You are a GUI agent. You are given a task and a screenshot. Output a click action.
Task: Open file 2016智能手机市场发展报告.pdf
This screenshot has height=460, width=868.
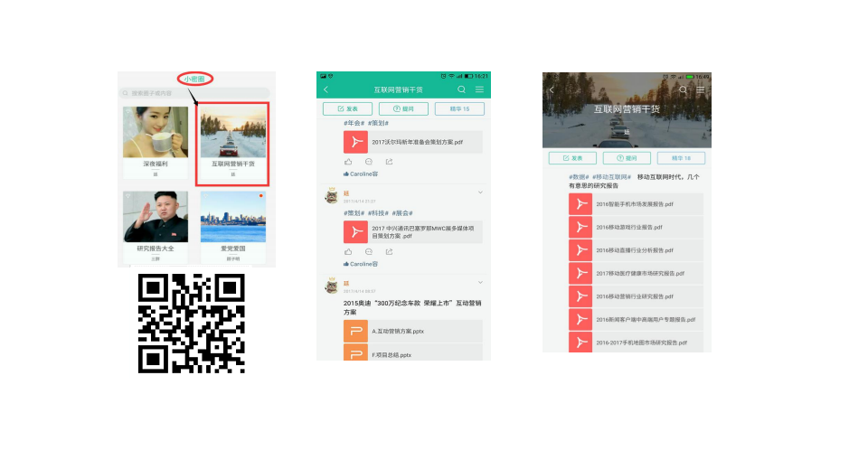[x=636, y=204]
